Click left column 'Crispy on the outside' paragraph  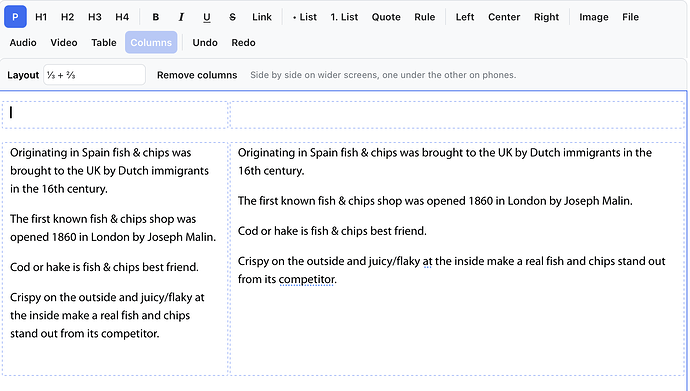(x=107, y=315)
